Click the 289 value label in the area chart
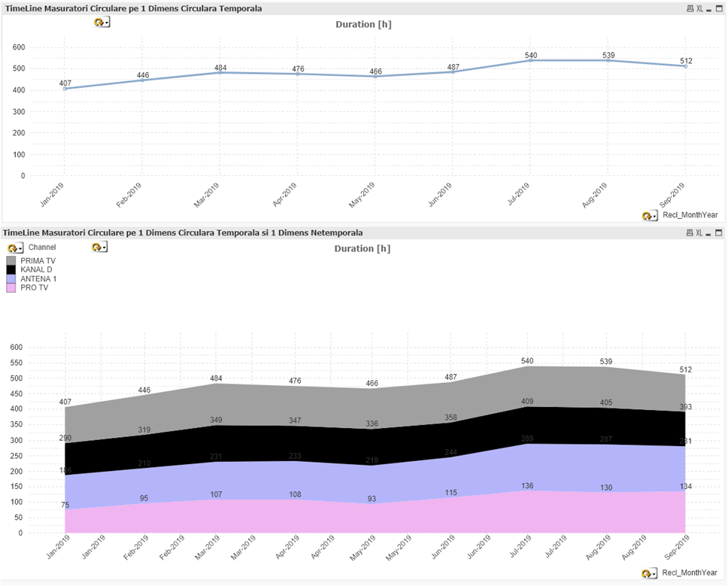This screenshot has height=586, width=728. click(527, 439)
